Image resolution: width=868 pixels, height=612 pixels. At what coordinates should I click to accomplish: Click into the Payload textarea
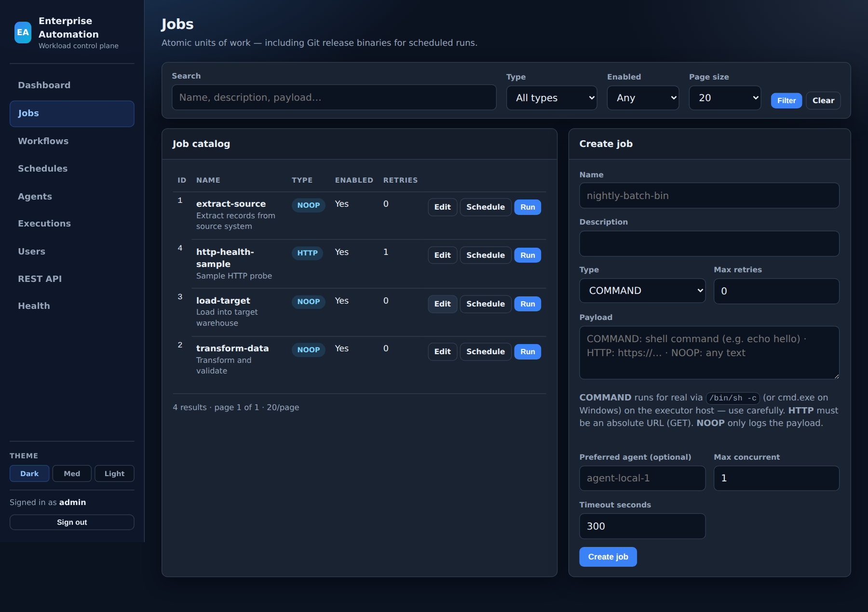click(x=709, y=353)
